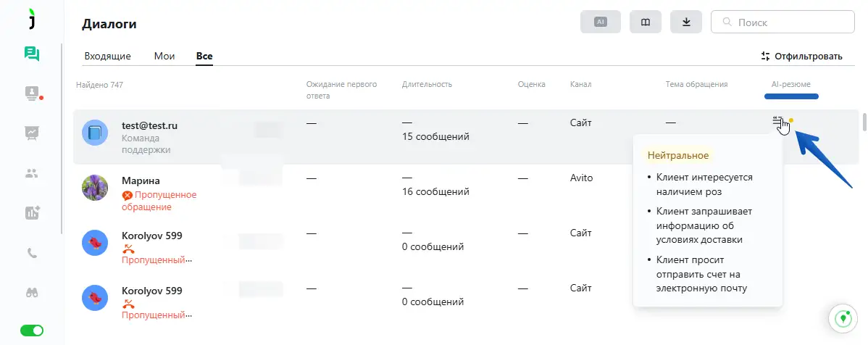The height and width of the screenshot is (345, 868).
Task: Open the phone calls sidebar icon
Action: 31,253
